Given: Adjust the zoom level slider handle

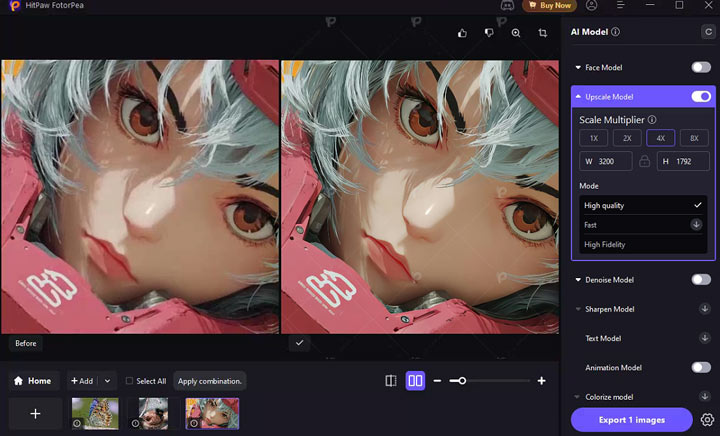Looking at the screenshot, I should 462,381.
